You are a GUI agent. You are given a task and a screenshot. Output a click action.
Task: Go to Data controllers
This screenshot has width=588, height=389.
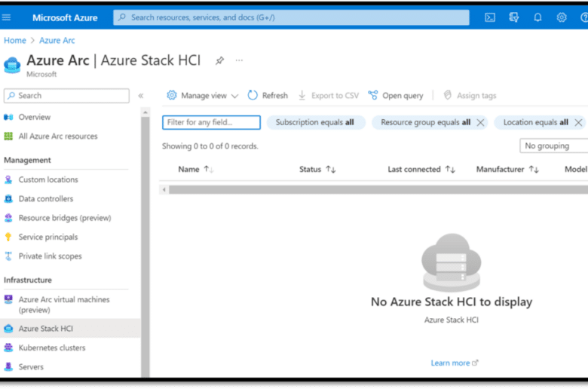pos(46,199)
